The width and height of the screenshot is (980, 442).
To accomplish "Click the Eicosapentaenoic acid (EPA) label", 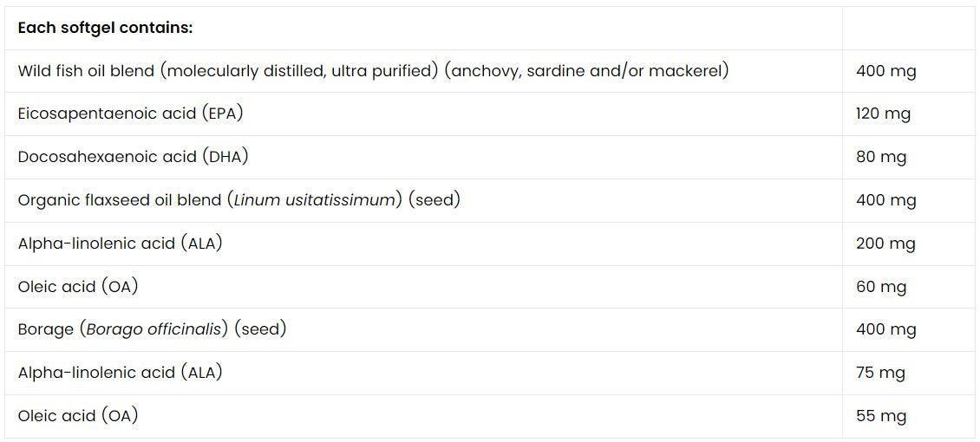I will click(130, 114).
